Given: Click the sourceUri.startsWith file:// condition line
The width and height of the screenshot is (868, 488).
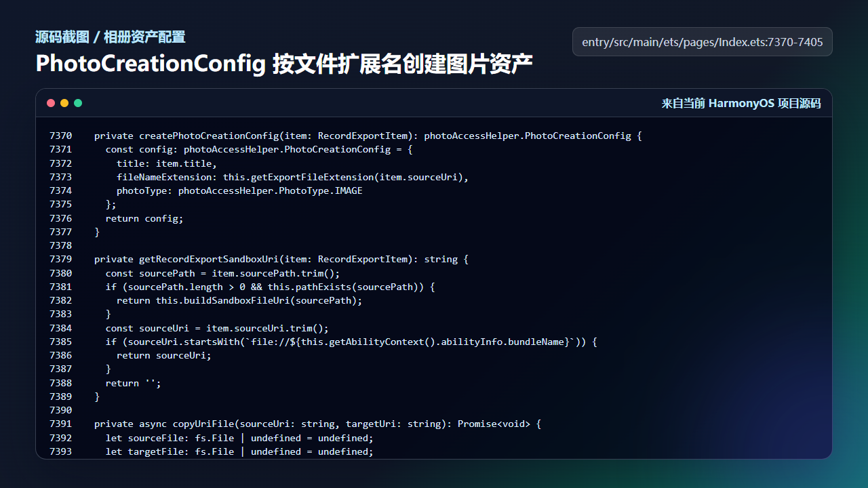Looking at the screenshot, I should click(351, 342).
